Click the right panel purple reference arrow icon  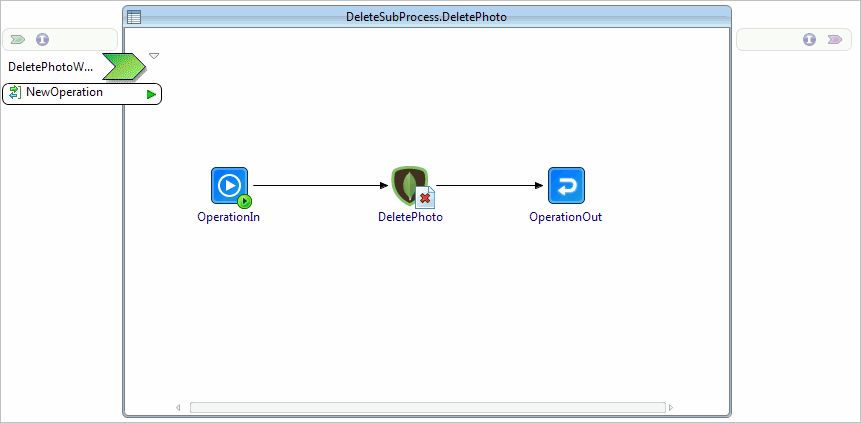click(x=835, y=40)
